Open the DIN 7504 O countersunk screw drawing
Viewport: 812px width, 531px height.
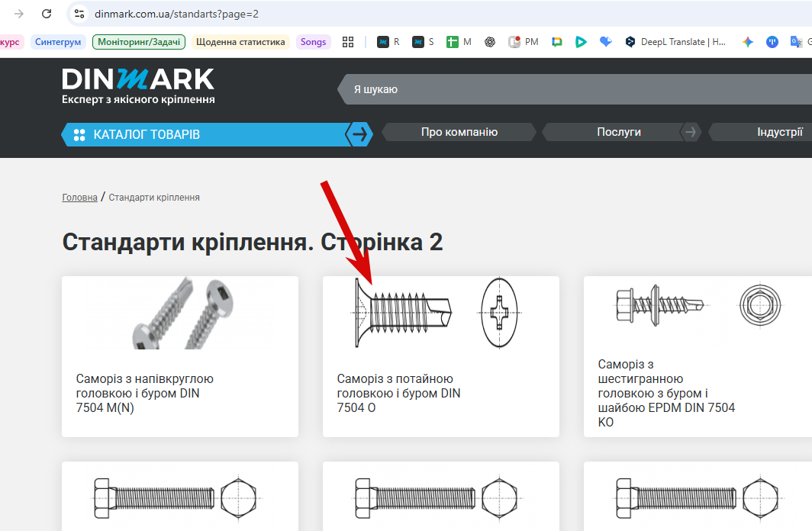pyautogui.click(x=436, y=313)
